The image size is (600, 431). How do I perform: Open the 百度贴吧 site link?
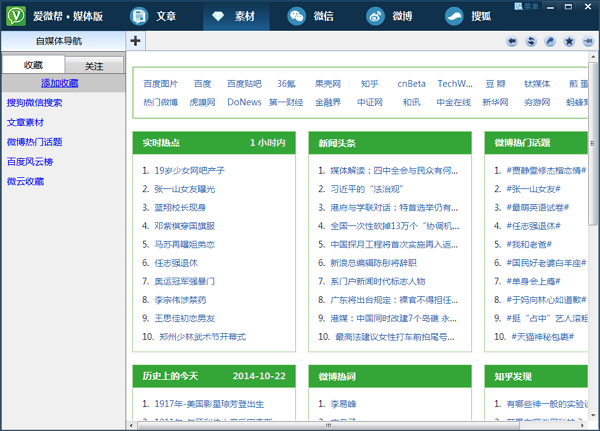pos(244,83)
